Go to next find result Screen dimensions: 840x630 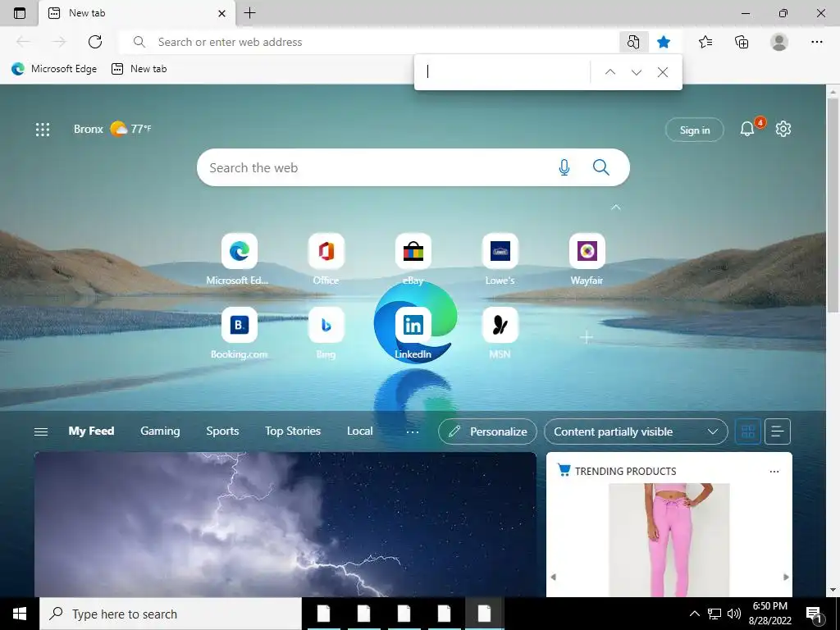[x=637, y=72]
